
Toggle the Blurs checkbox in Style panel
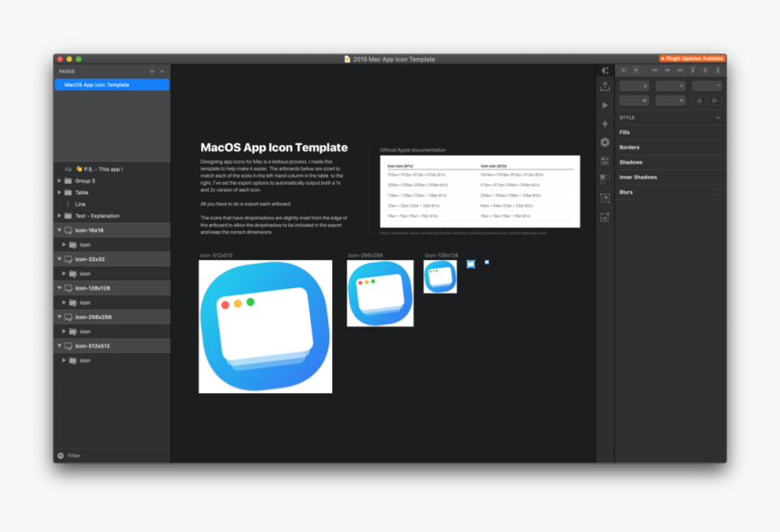tap(717, 192)
